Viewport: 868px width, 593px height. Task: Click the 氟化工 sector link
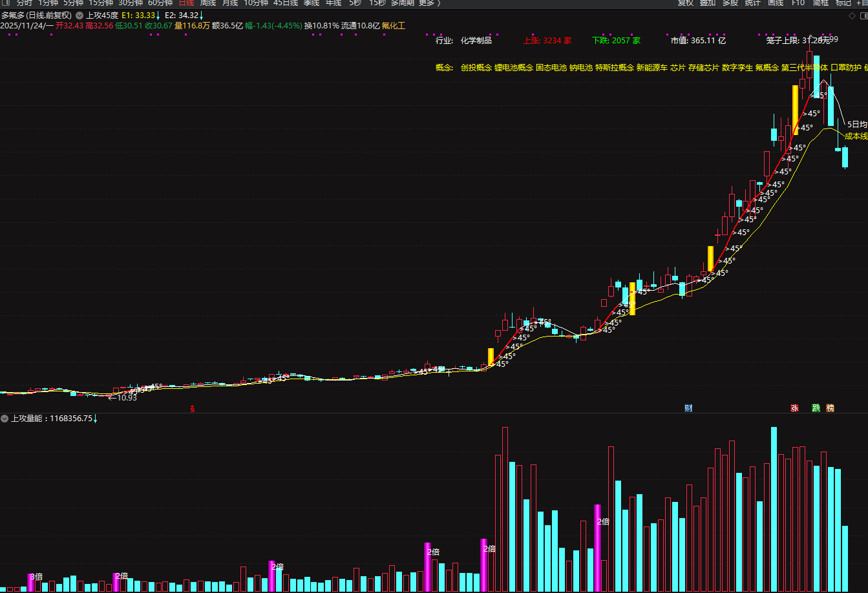[394, 26]
